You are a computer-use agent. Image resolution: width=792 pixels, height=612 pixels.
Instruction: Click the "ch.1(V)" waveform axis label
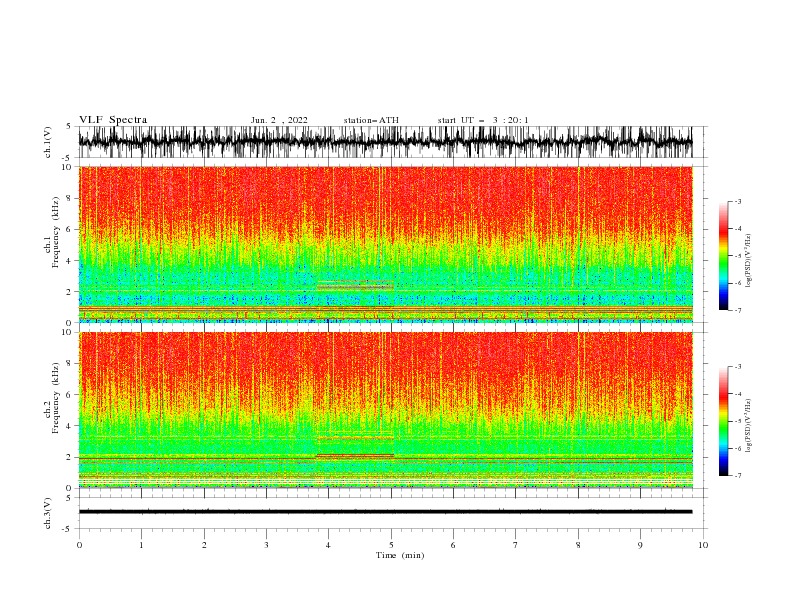click(48, 142)
